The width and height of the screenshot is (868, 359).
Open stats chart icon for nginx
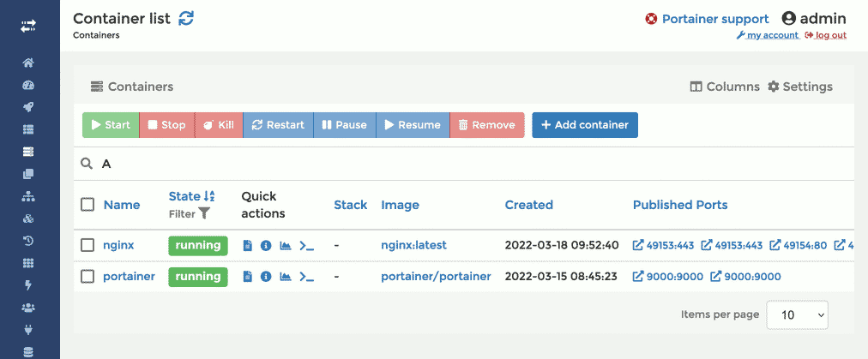[286, 245]
